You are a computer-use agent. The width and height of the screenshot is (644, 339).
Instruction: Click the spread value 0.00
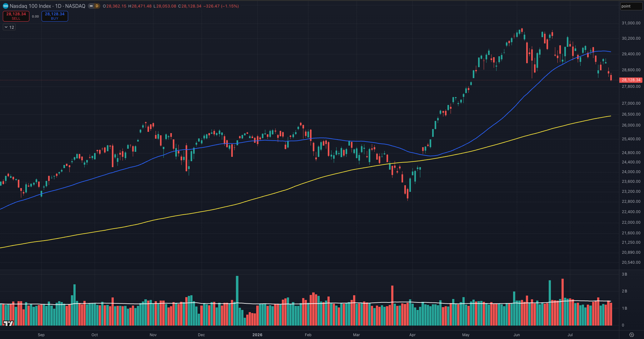35,17
